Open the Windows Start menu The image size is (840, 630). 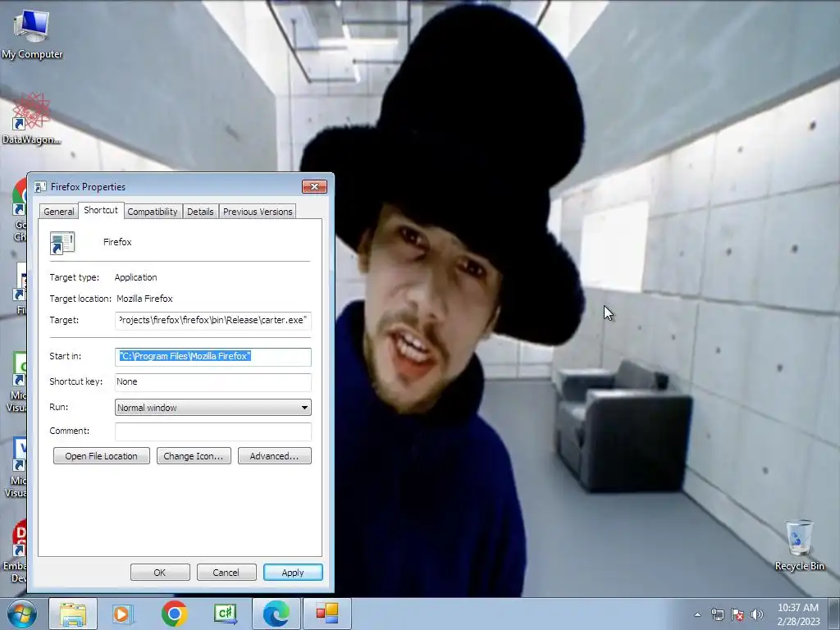pyautogui.click(x=22, y=614)
